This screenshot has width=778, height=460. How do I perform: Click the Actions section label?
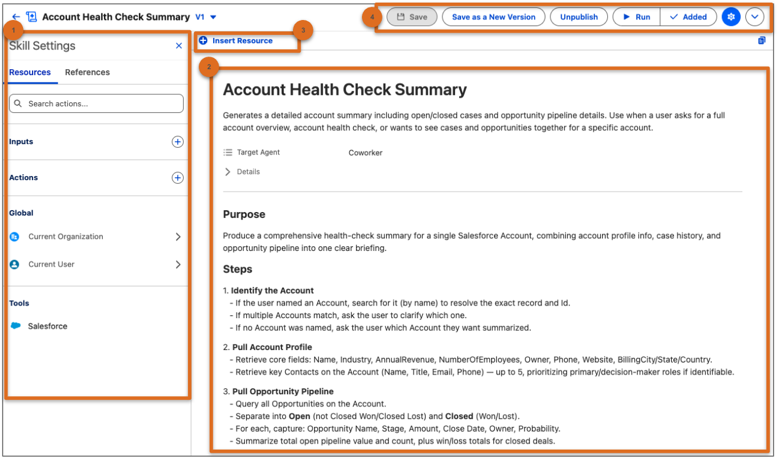tap(23, 178)
